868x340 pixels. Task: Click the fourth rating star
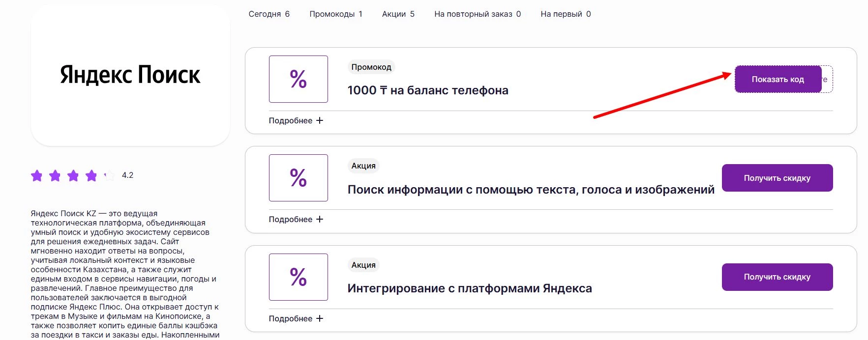click(91, 175)
